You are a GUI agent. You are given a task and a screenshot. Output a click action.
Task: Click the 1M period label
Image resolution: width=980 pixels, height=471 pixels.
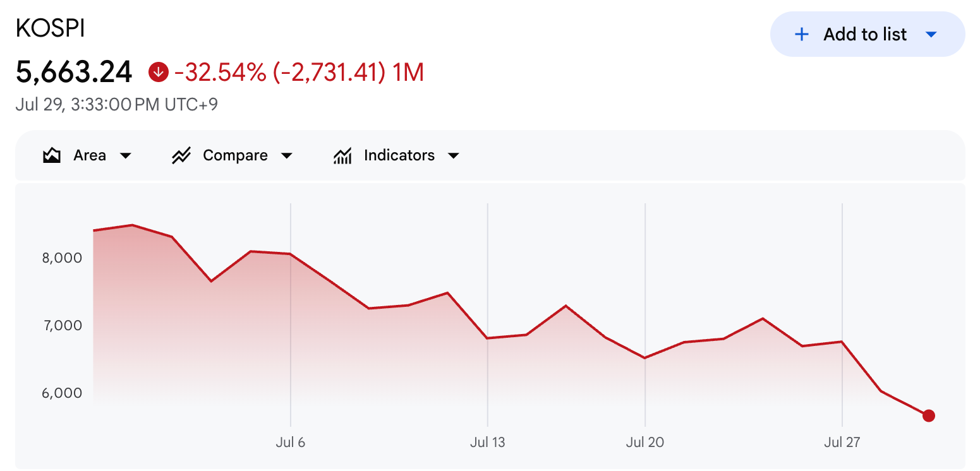coord(408,73)
